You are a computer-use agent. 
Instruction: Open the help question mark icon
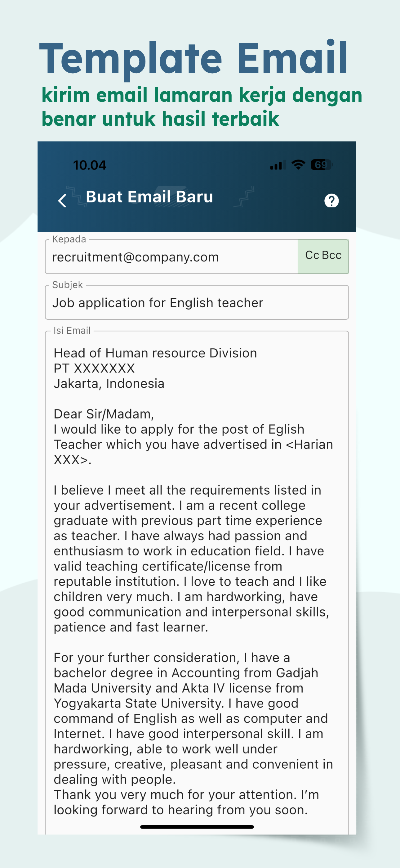(x=331, y=201)
